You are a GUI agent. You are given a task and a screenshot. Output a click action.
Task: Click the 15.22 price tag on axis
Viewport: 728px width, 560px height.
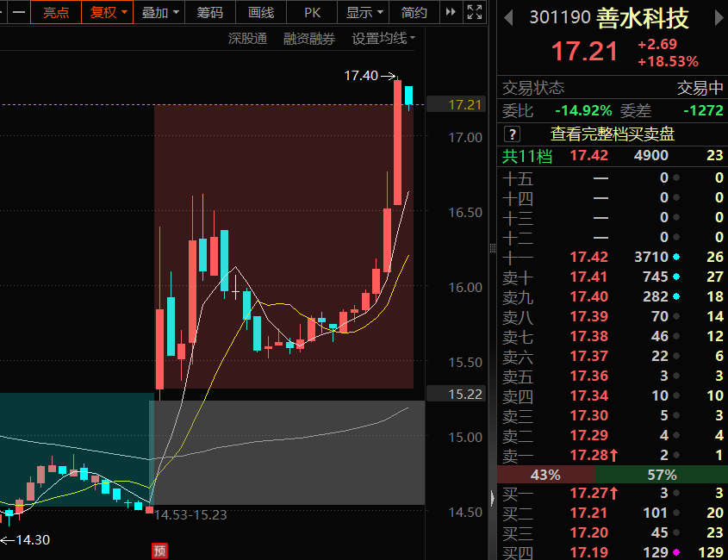(x=456, y=395)
